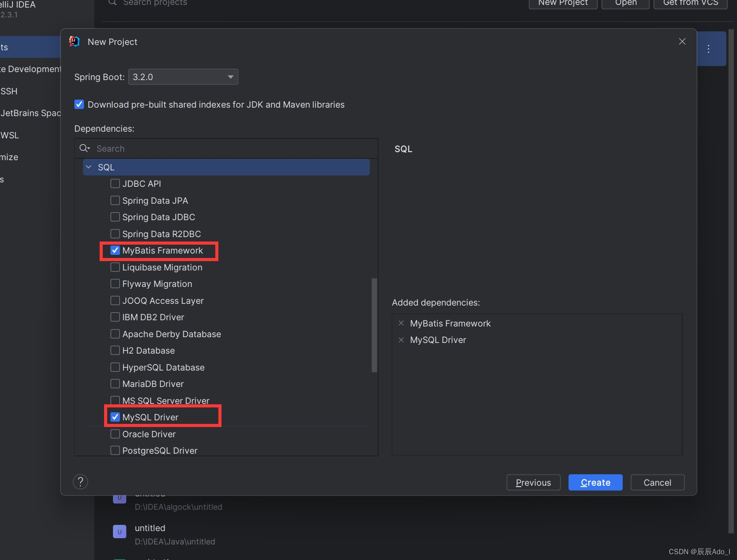
Task: Tick the JOOQ Access Layer checkbox
Action: click(115, 300)
